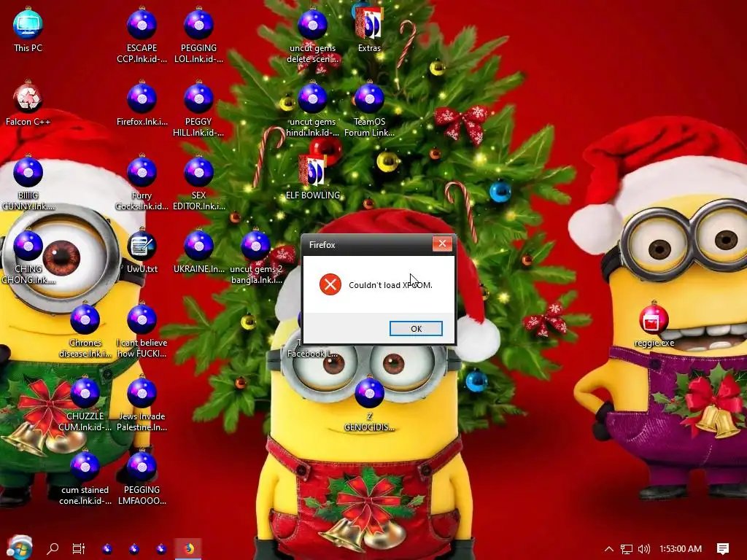Open the Windows Start button
Viewport: 747px width, 560px height.
pyautogui.click(x=20, y=548)
